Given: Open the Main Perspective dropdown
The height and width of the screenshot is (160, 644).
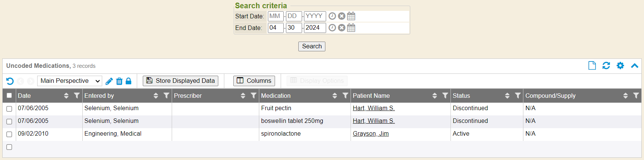Looking at the screenshot, I should point(70,81).
